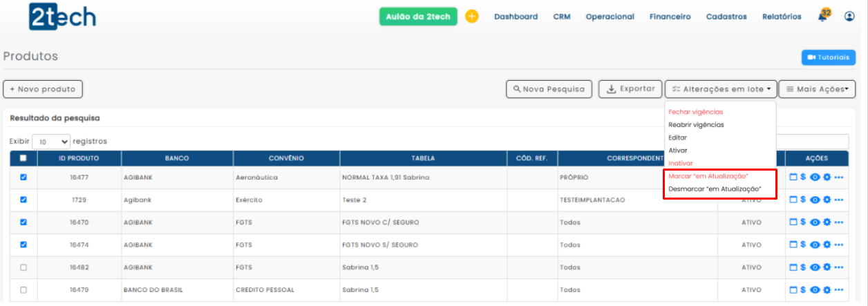This screenshot has width=868, height=306.
Task: Expand the Mais Ações dropdown
Action: click(817, 89)
